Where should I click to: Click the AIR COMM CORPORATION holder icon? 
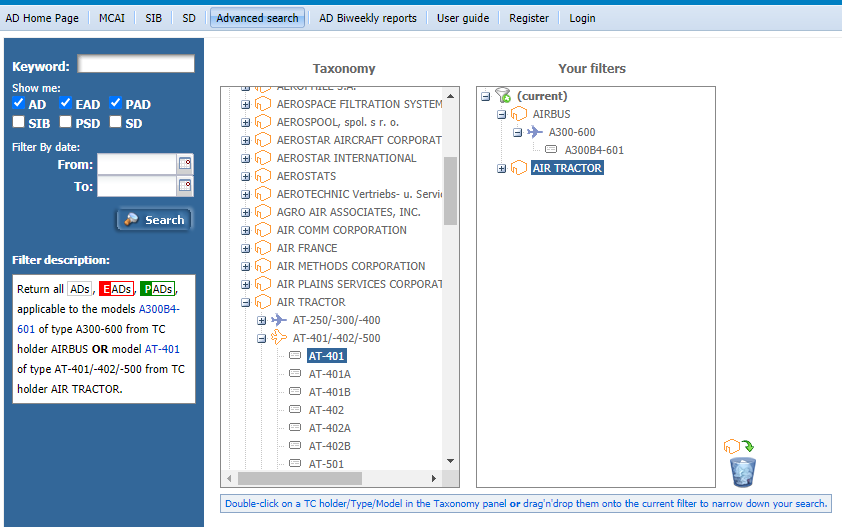click(263, 230)
